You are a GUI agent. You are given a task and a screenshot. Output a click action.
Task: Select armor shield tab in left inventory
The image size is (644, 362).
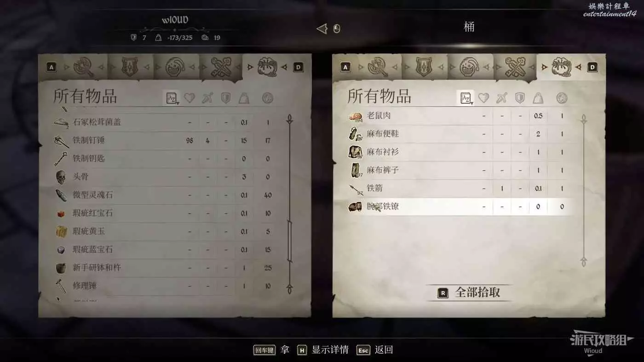(x=130, y=67)
